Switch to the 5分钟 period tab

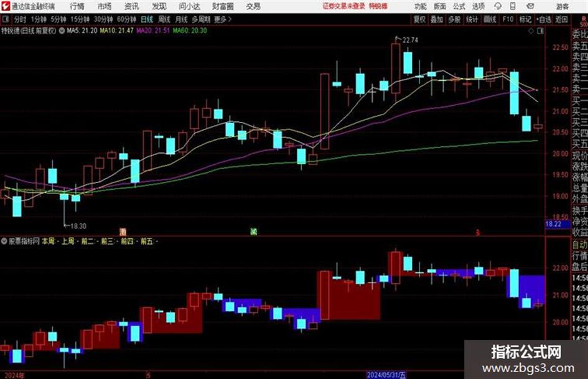coord(58,19)
